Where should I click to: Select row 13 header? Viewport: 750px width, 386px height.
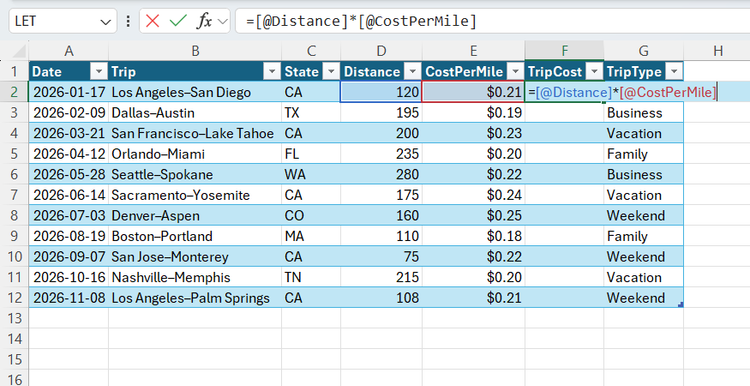tap(14, 318)
